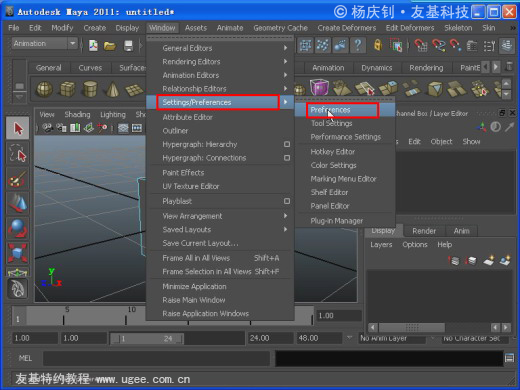Create a polygon cube from shelf

pyautogui.click(x=67, y=89)
